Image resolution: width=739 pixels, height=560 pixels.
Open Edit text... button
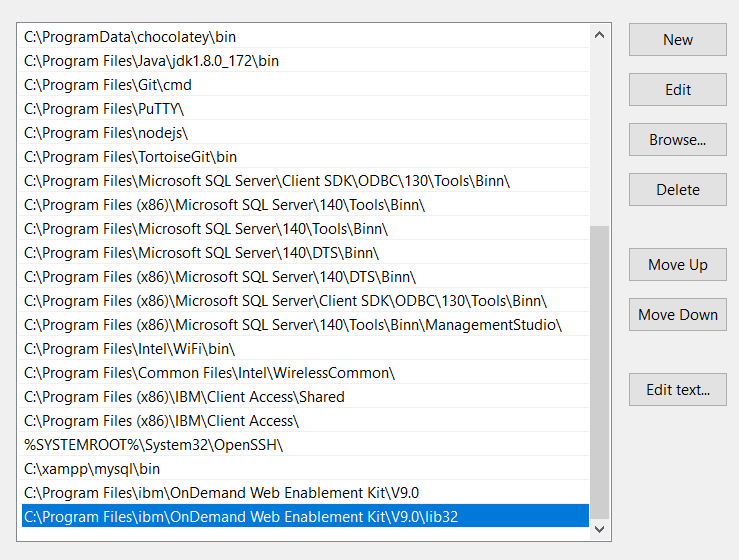click(x=678, y=389)
